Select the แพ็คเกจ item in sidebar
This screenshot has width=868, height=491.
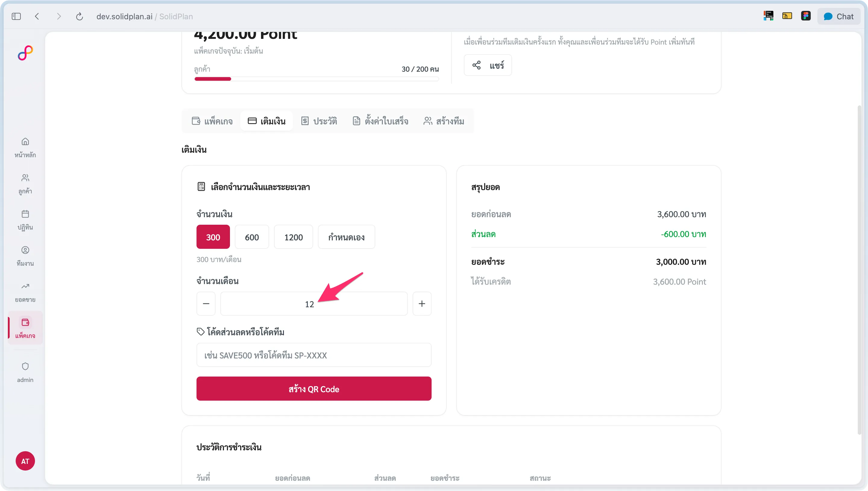tap(25, 328)
